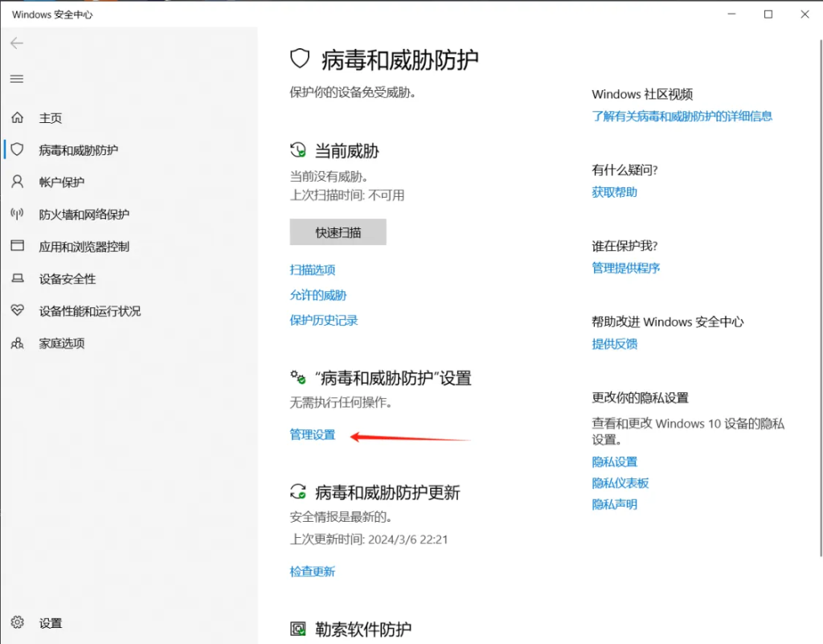The width and height of the screenshot is (823, 644).
Task: Click the 当前威胁 clock refresh icon
Action: coord(298,150)
